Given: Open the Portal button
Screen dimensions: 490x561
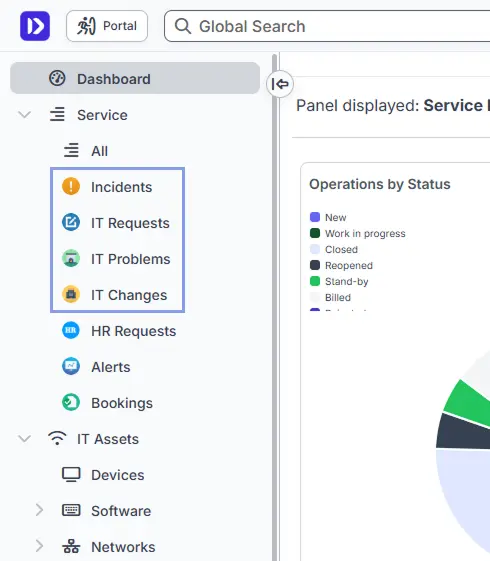Looking at the screenshot, I should [107, 26].
